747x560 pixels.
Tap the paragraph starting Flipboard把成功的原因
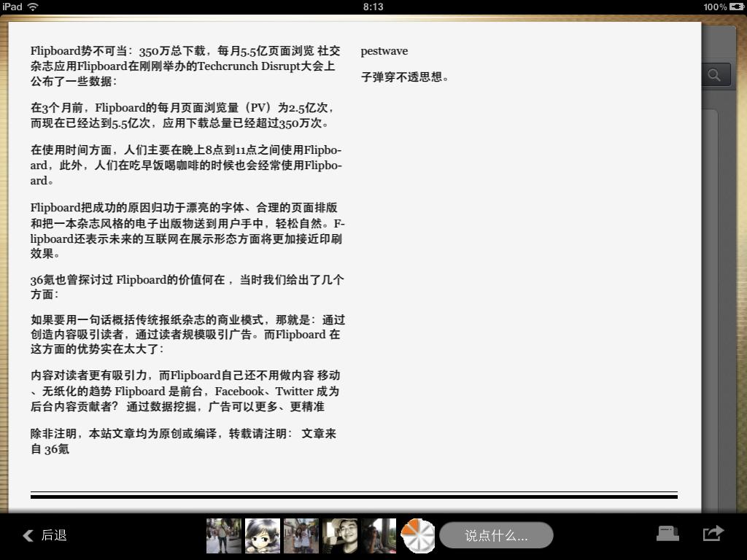pos(187,230)
